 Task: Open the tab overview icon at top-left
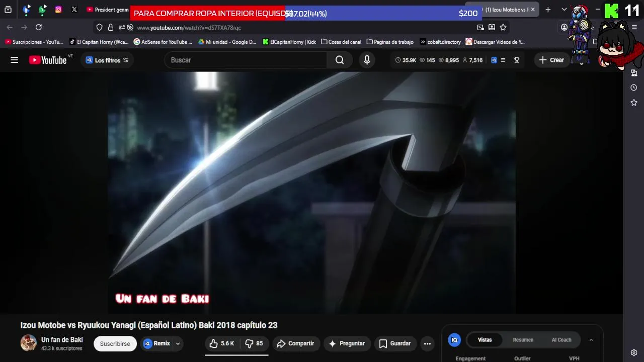coord(8,10)
